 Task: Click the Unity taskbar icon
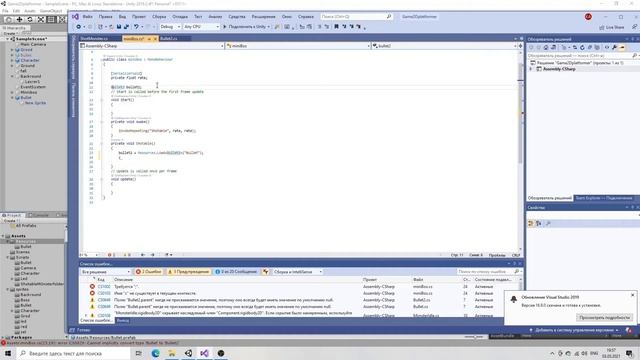click(188, 353)
